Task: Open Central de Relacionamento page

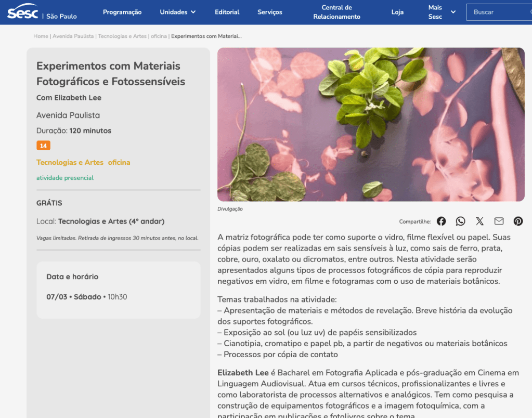Action: coord(336,12)
